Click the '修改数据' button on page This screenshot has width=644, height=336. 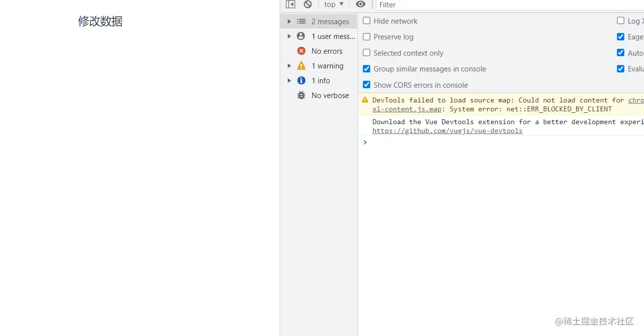click(x=100, y=21)
